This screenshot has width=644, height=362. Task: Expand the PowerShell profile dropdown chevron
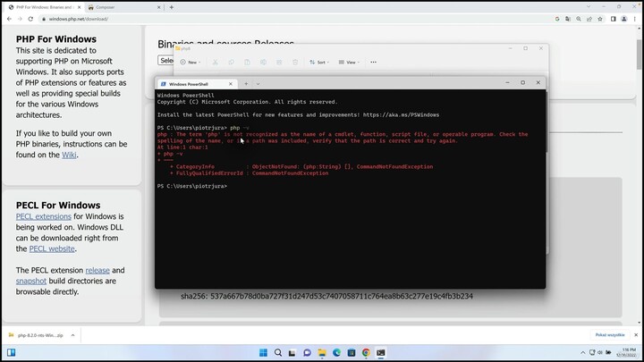point(258,83)
